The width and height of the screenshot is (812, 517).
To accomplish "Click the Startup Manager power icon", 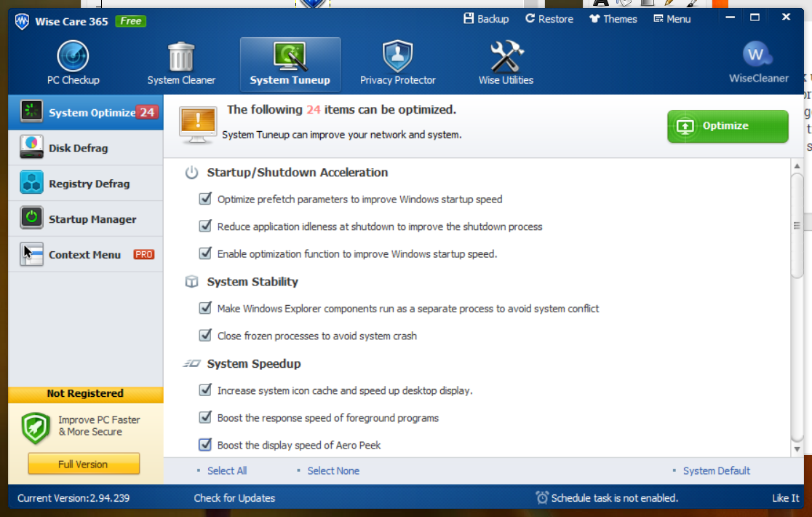I will click(31, 218).
